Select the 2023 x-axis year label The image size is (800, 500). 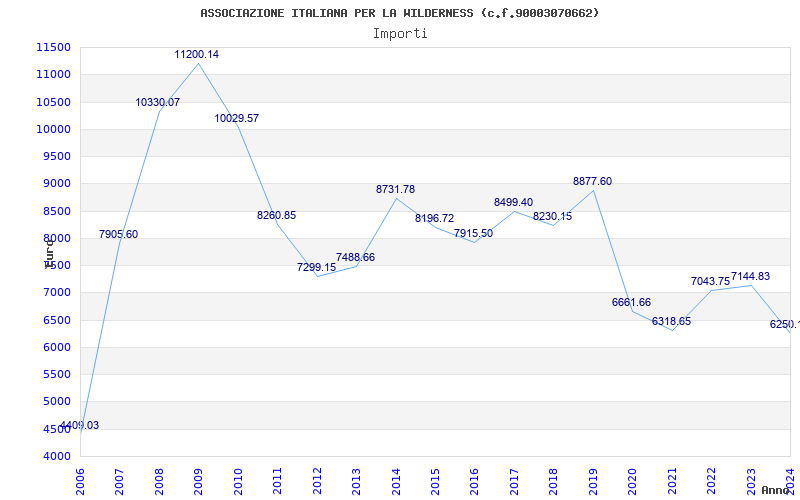point(751,482)
